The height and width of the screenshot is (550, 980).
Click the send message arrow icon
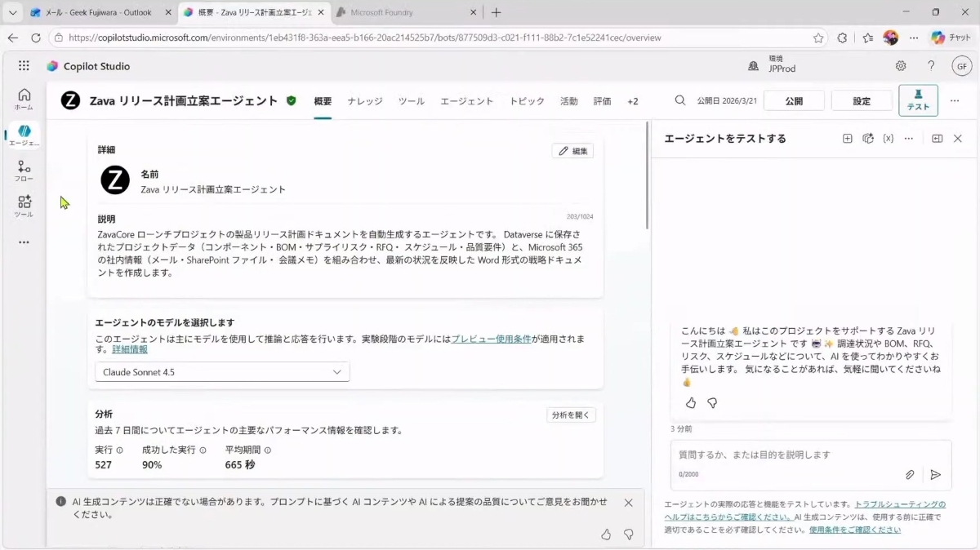(936, 474)
